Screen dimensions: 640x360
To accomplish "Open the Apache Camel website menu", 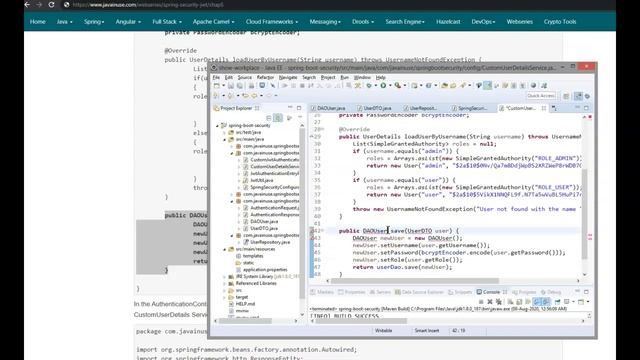I will [213, 22].
